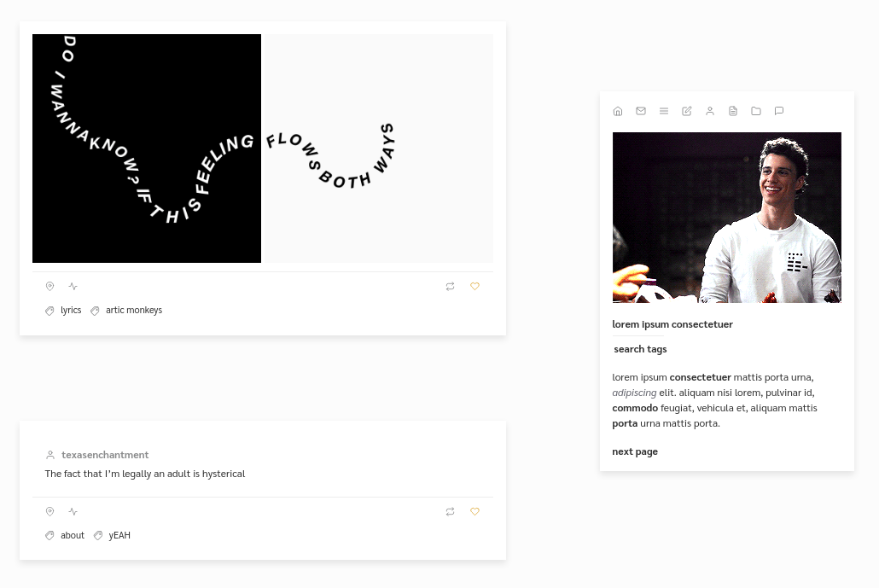Screen dimensions: 879x588
Task: Open the folder icon in sidebar
Action: tap(755, 111)
